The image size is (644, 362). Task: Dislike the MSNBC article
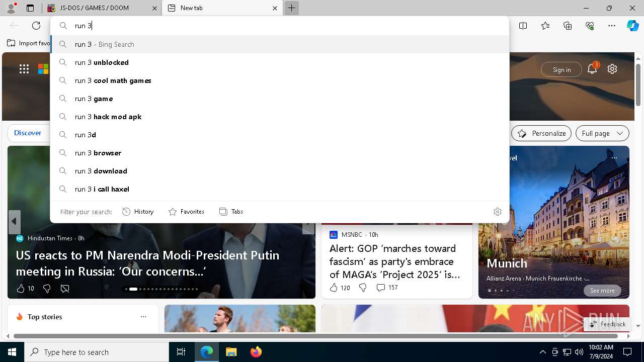(363, 288)
